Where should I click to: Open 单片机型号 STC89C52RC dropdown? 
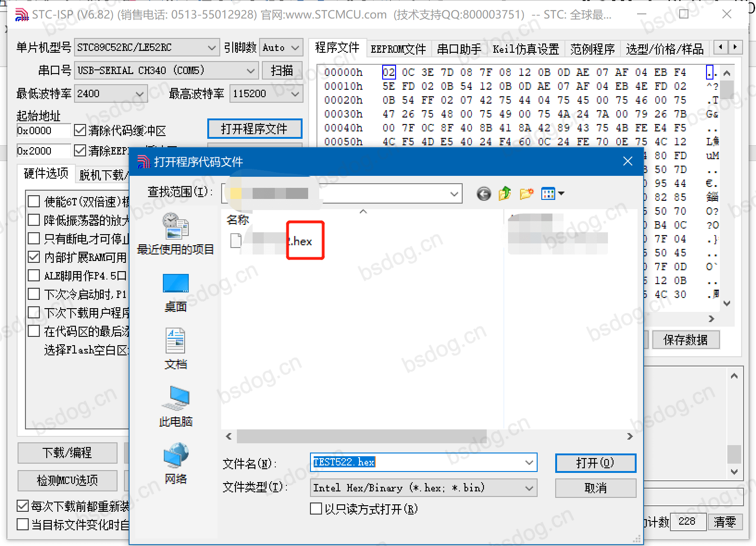point(147,47)
